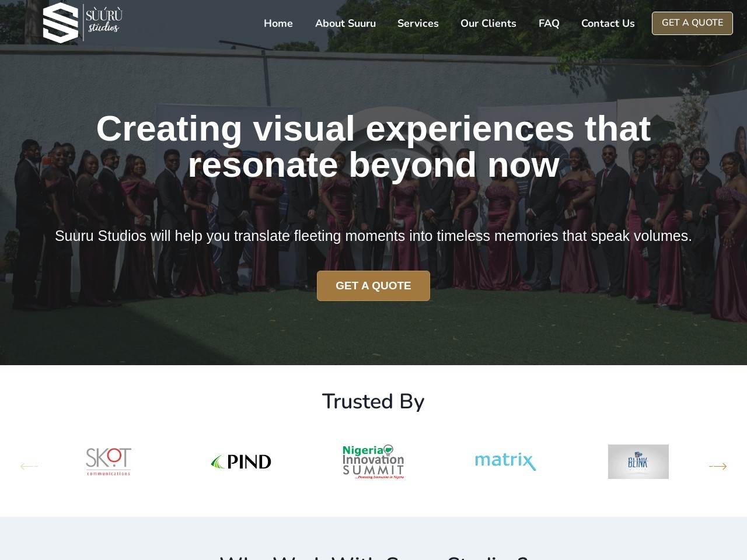Click the Suuru Studios tagline paragraph
The height and width of the screenshot is (560, 747).
coord(373,236)
